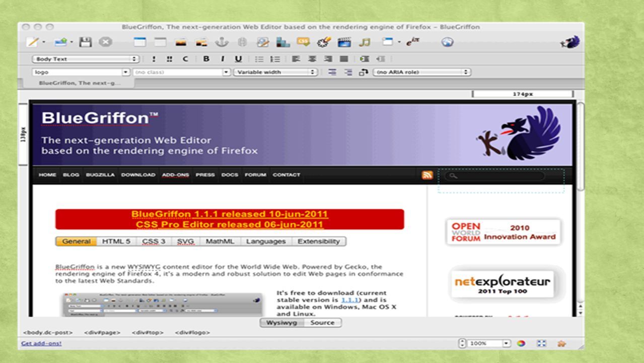This screenshot has height=363, width=644.
Task: Toggle code formatting with the C button
Action: point(185,59)
